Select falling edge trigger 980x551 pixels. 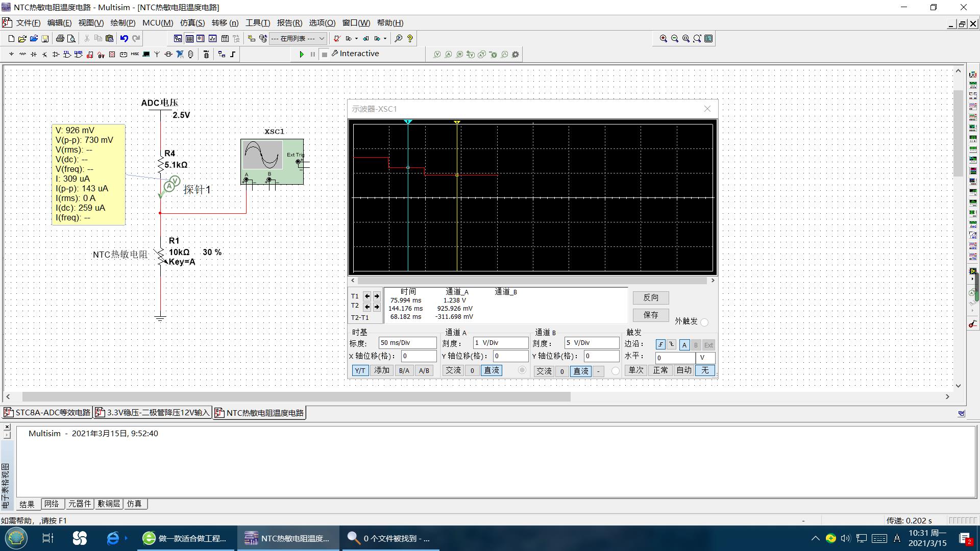tap(672, 345)
